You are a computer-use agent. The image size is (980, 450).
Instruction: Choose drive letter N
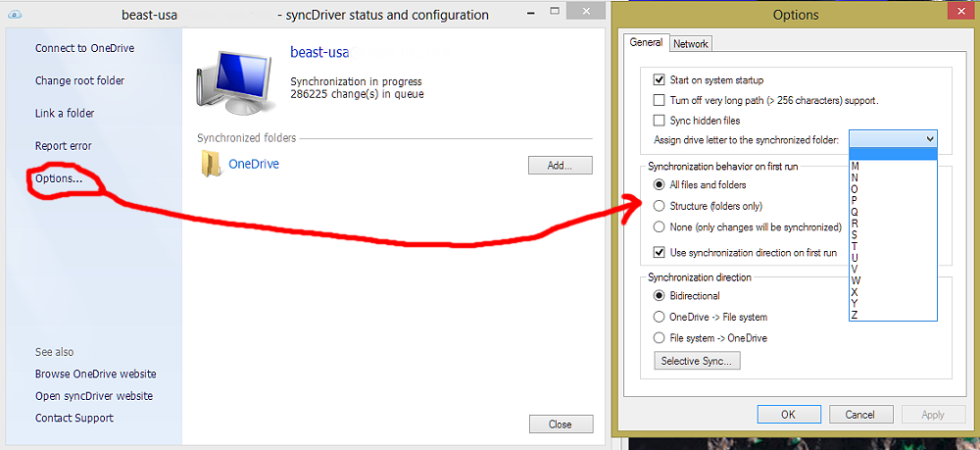pyautogui.click(x=893, y=177)
